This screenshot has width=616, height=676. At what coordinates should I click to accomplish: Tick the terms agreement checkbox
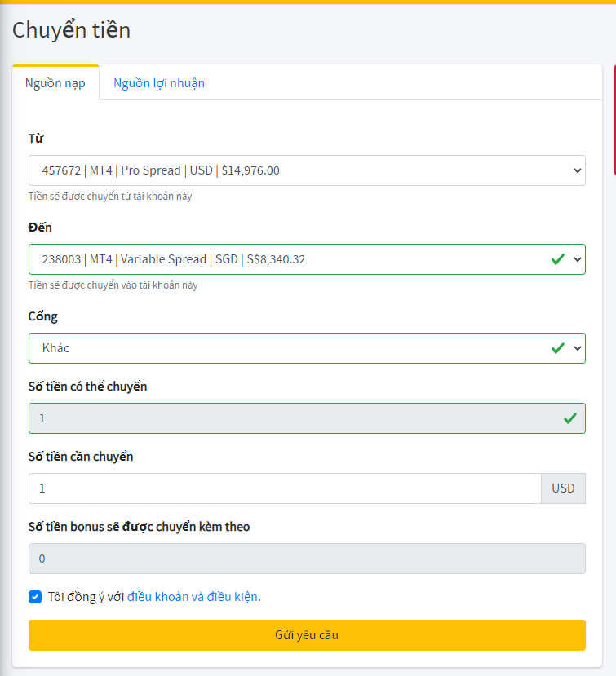point(35,597)
